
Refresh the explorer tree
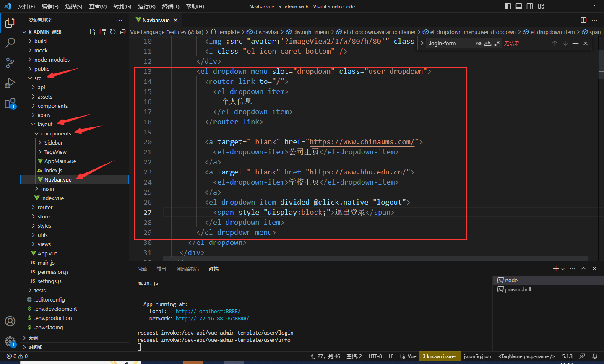point(113,32)
